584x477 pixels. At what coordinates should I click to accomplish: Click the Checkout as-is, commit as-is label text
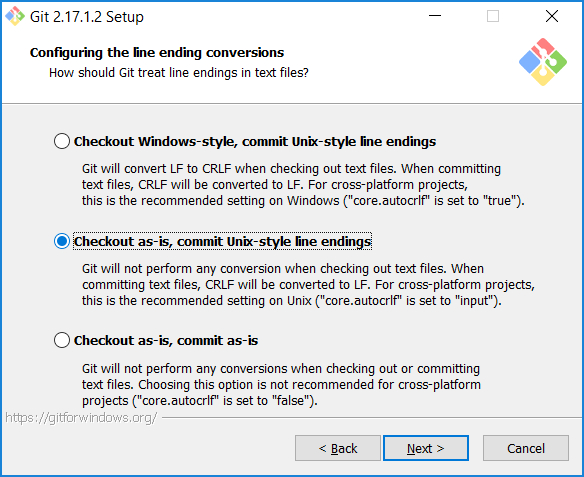pos(166,340)
